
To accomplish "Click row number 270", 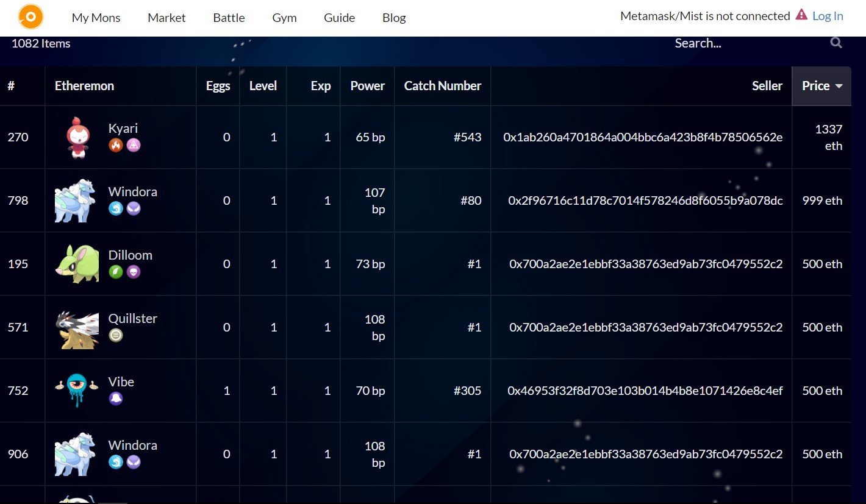I will point(18,137).
